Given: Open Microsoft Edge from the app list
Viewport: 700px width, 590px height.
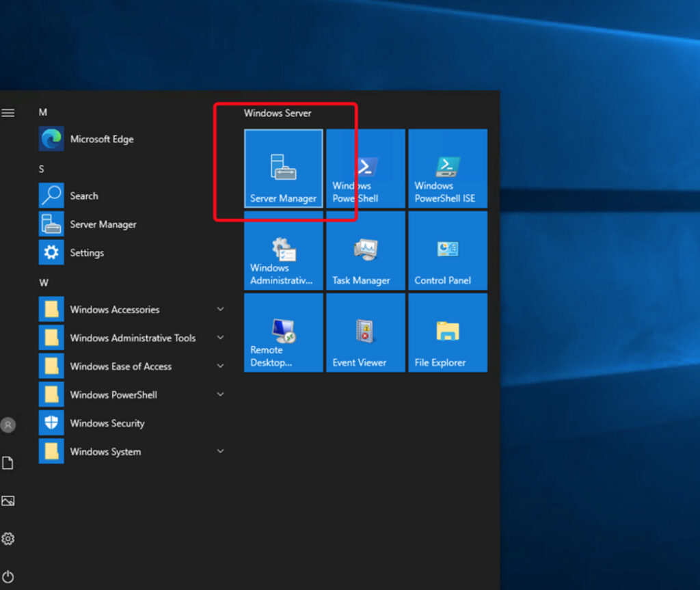Looking at the screenshot, I should click(101, 139).
